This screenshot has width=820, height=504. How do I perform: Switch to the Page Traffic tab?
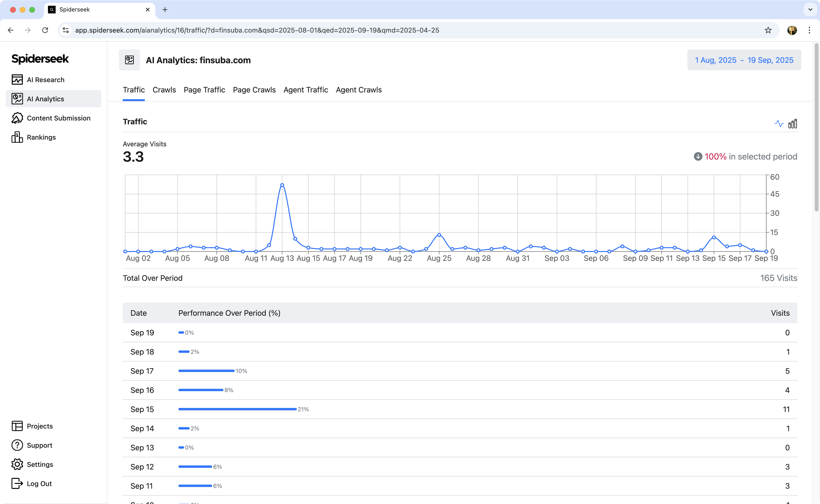[204, 90]
